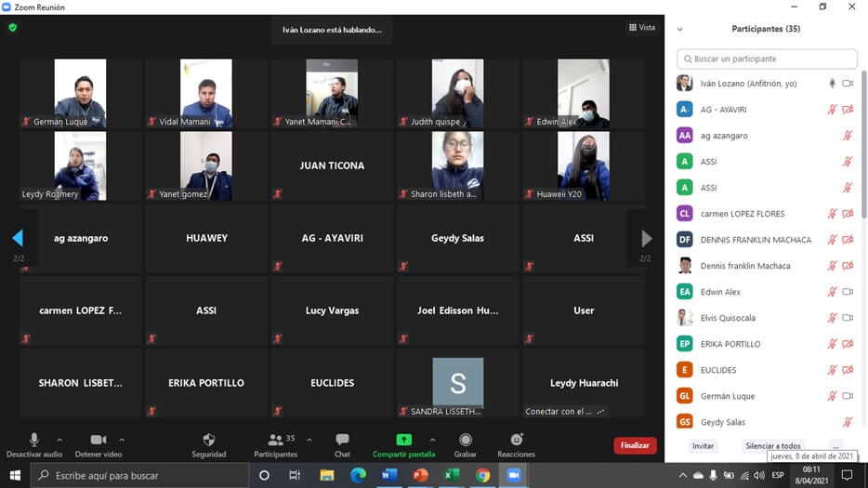Open the Vista layout menu
Viewport: 868px width, 488px height.
click(x=641, y=28)
